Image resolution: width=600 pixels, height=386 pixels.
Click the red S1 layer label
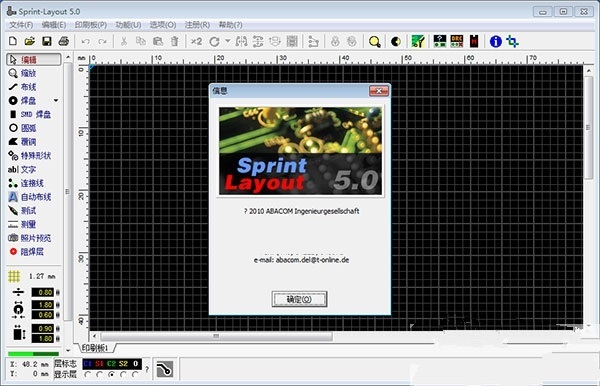(x=99, y=364)
